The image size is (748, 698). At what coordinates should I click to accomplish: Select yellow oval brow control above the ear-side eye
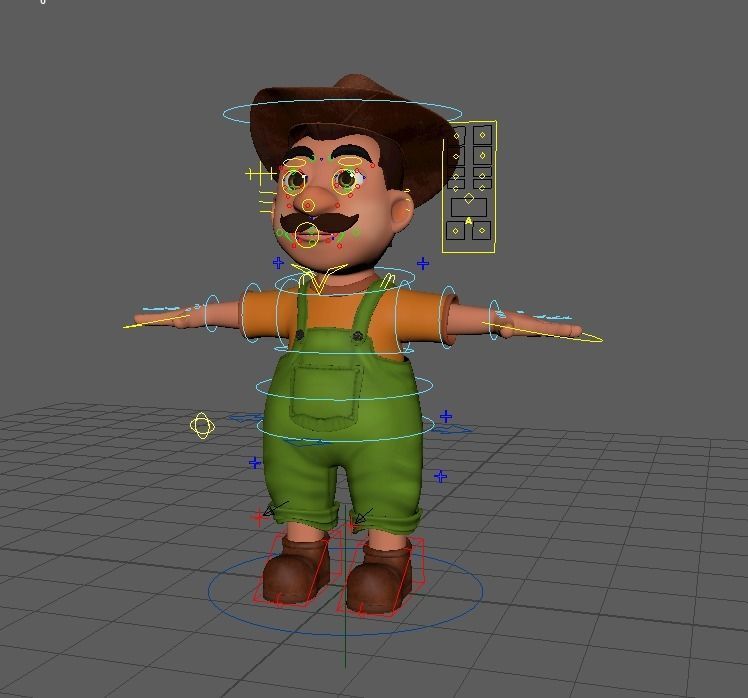[351, 162]
